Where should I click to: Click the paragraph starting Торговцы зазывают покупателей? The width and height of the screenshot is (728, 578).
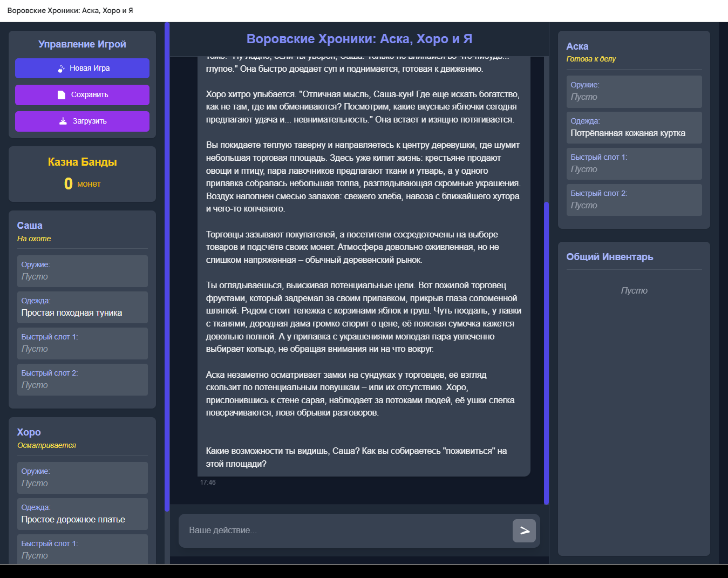[x=352, y=247]
